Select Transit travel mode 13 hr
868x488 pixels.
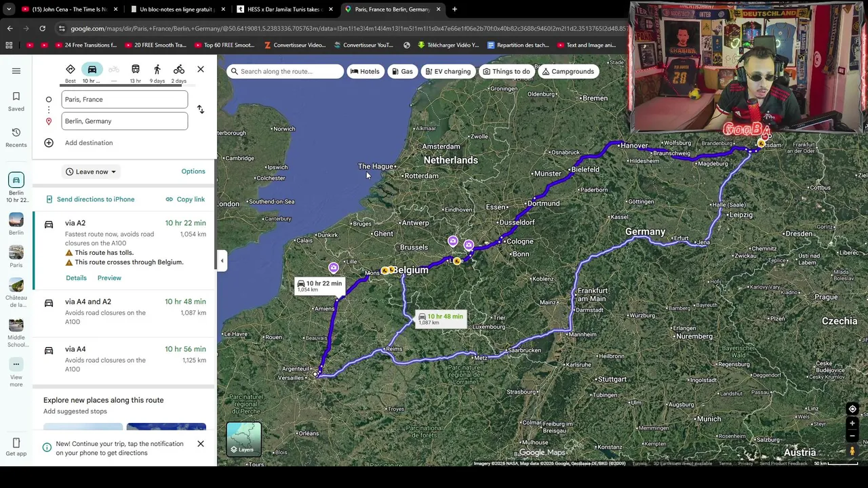[136, 73]
